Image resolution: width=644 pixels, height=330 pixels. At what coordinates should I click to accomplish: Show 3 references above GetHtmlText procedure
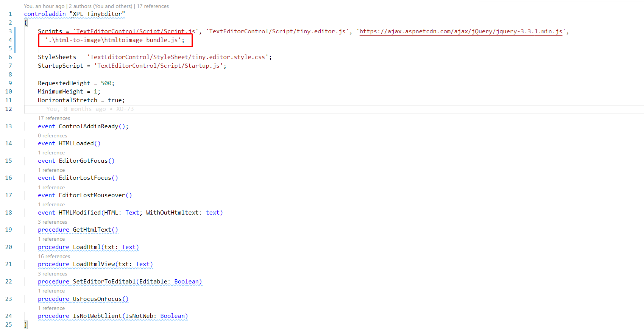tap(52, 222)
